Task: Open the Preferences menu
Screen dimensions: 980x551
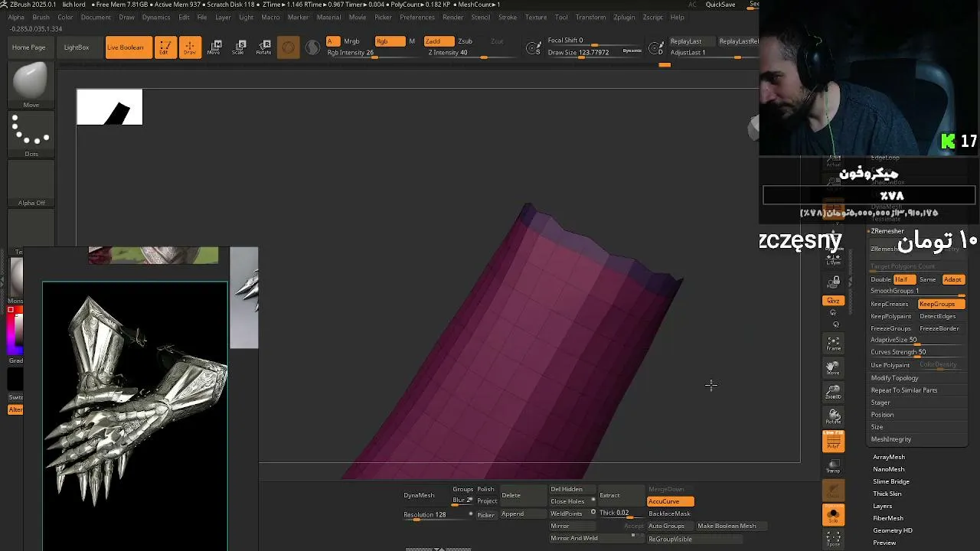Action: [x=417, y=17]
